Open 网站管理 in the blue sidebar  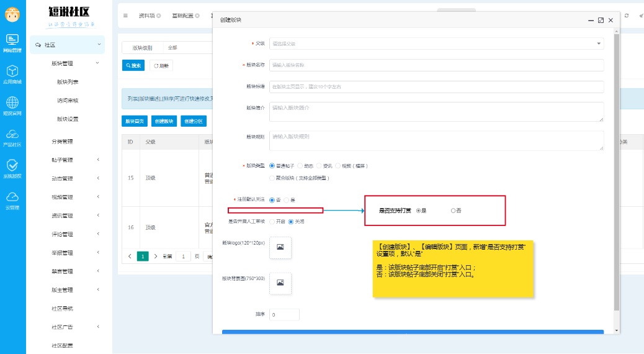coord(12,43)
